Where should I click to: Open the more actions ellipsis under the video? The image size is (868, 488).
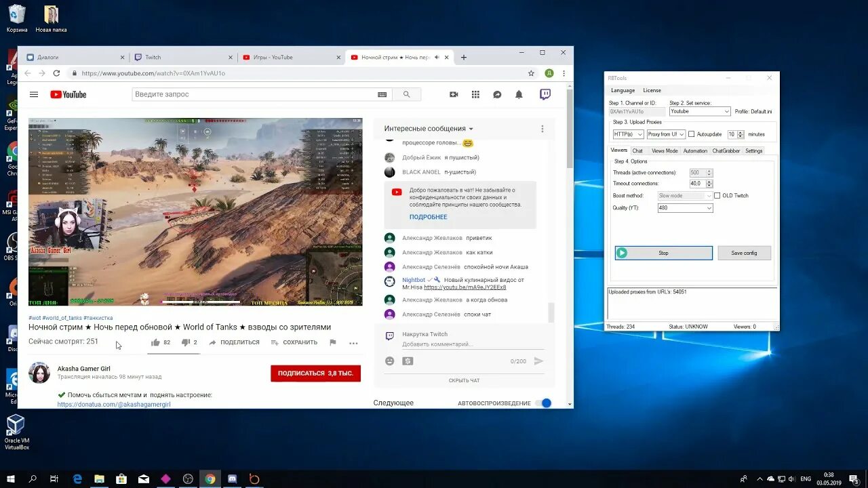[353, 343]
